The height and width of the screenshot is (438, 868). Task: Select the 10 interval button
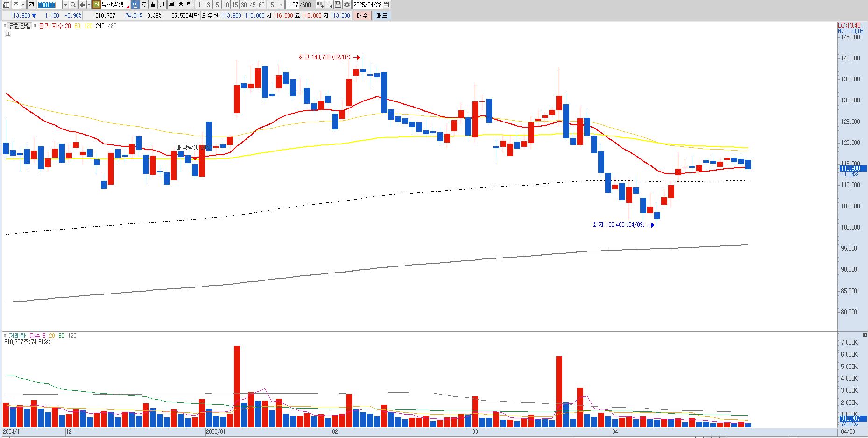226,5
